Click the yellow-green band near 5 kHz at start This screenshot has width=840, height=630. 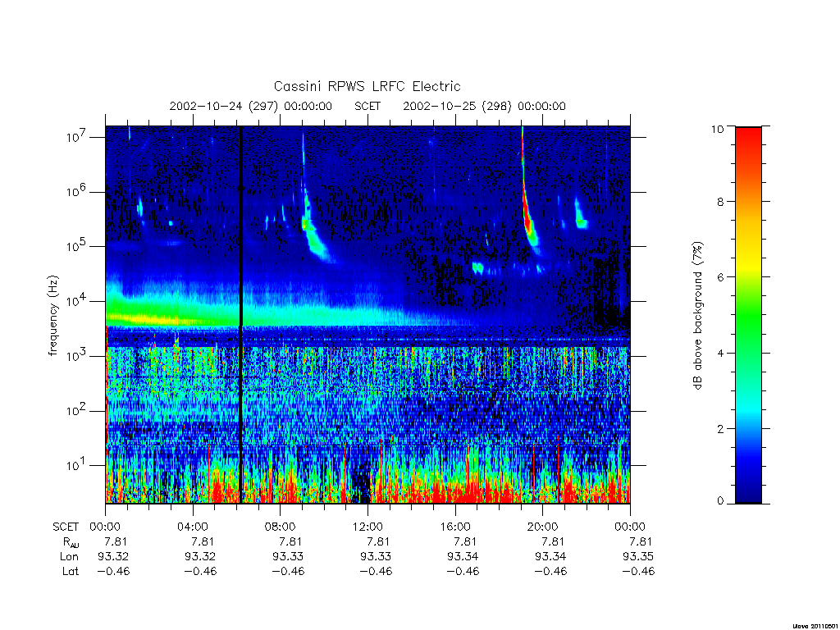point(144,319)
